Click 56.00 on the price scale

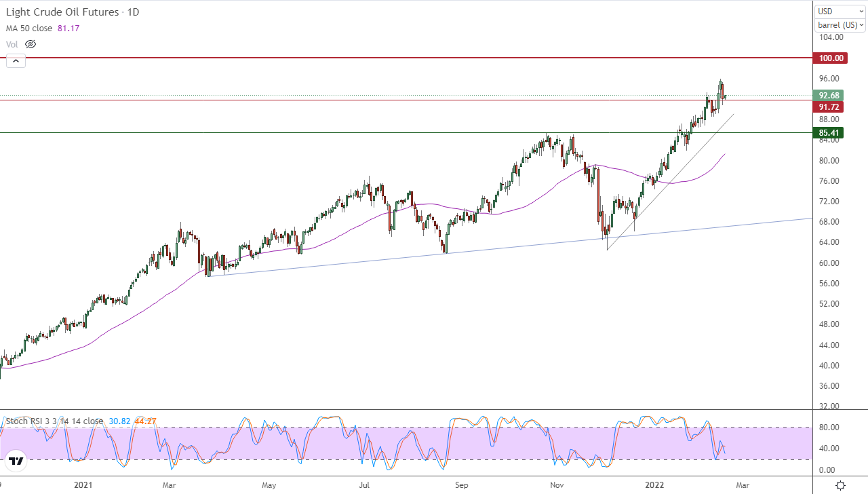coord(829,284)
